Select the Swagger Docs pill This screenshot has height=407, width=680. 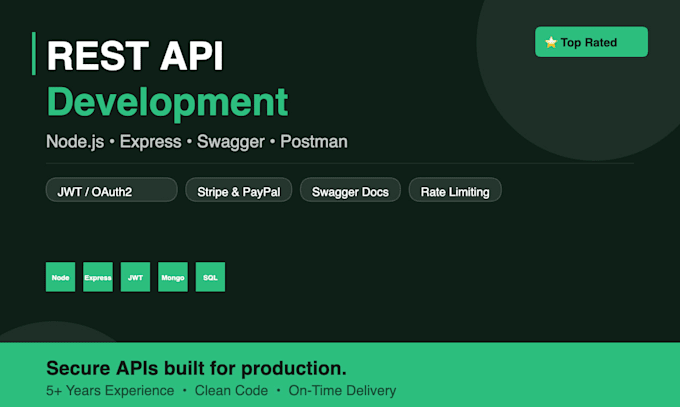point(350,190)
